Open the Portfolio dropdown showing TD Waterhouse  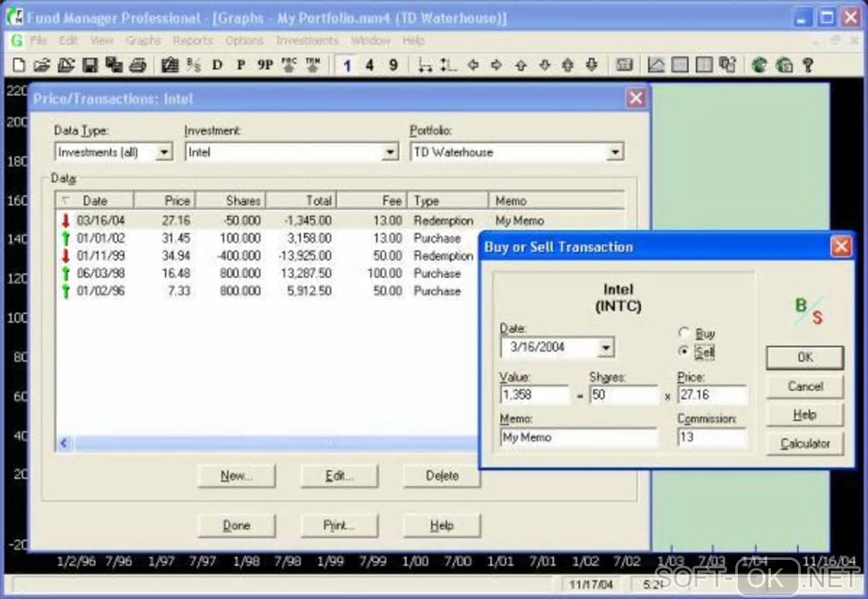(614, 151)
